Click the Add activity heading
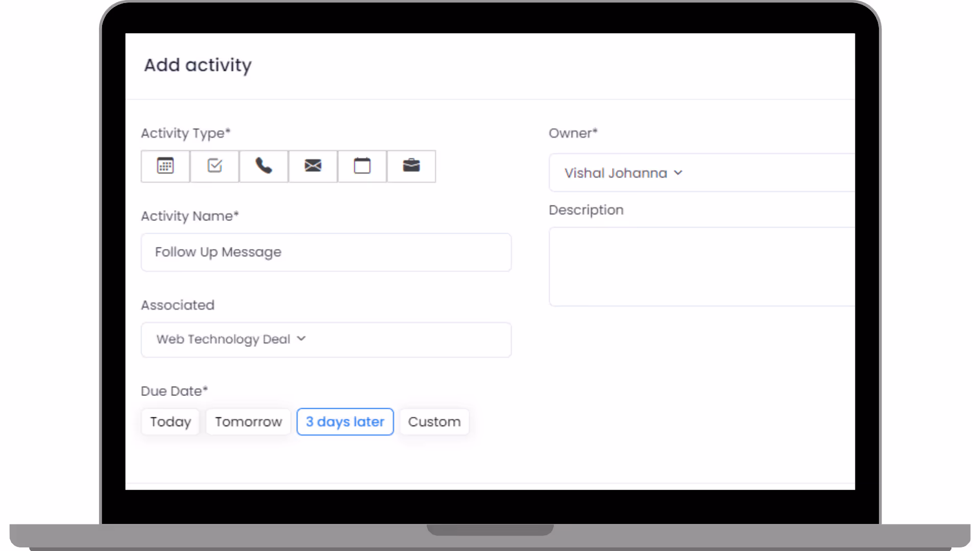Image resolution: width=980 pixels, height=551 pixels. (198, 65)
